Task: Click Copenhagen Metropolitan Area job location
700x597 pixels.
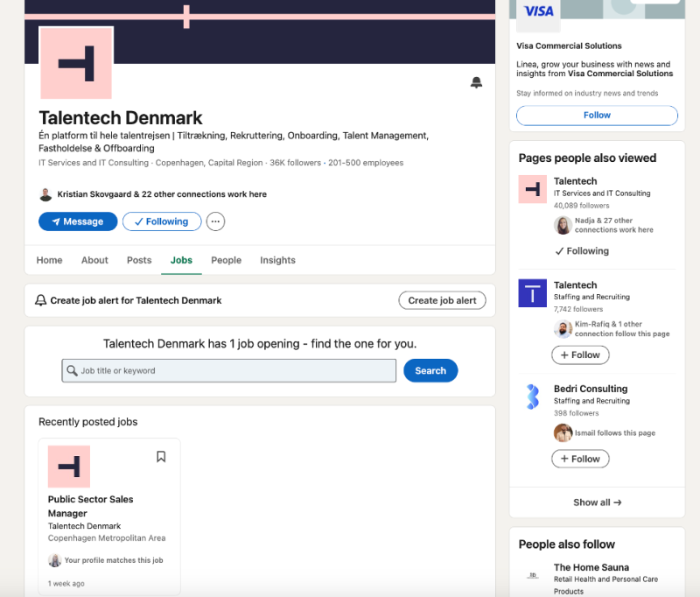Action: point(107,538)
